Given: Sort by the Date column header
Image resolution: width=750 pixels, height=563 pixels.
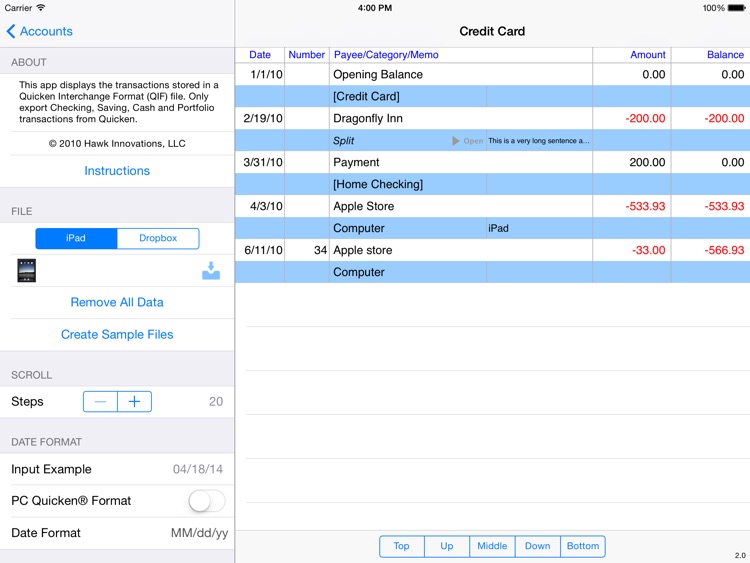Looking at the screenshot, I should pyautogui.click(x=260, y=55).
